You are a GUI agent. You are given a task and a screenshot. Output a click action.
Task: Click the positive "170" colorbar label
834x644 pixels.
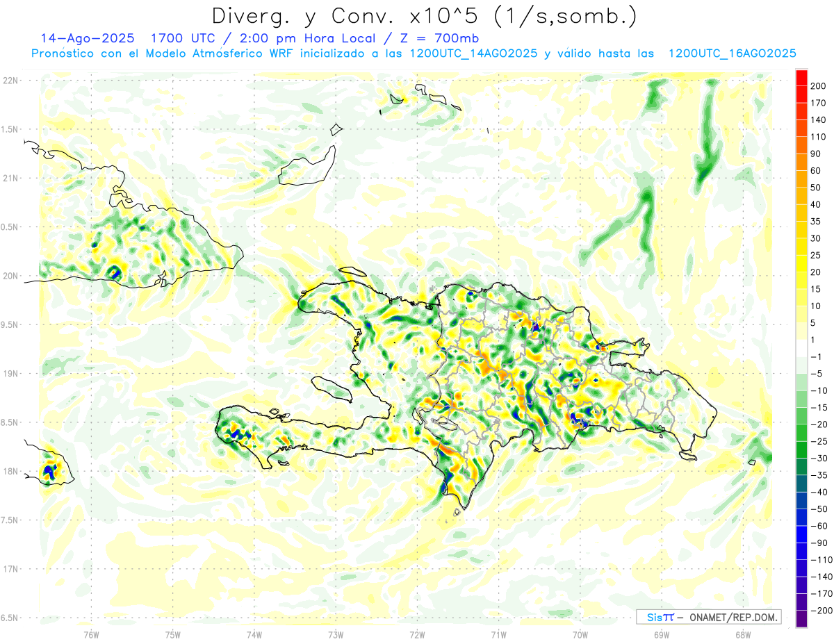click(818, 103)
